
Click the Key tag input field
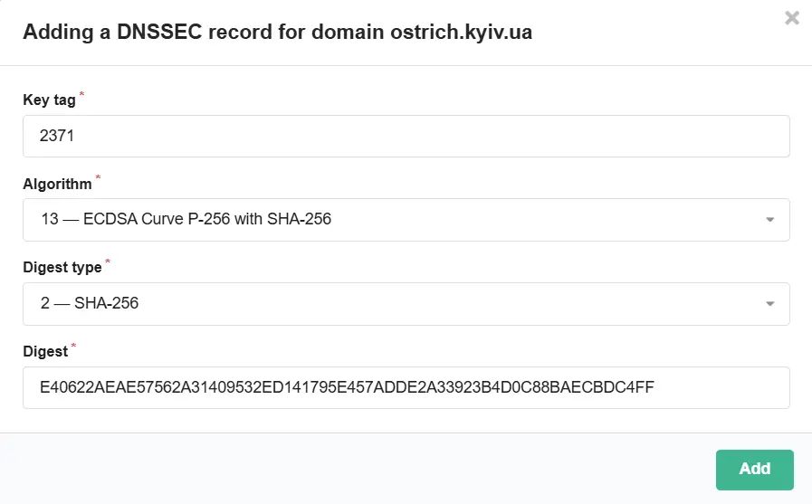(x=406, y=136)
